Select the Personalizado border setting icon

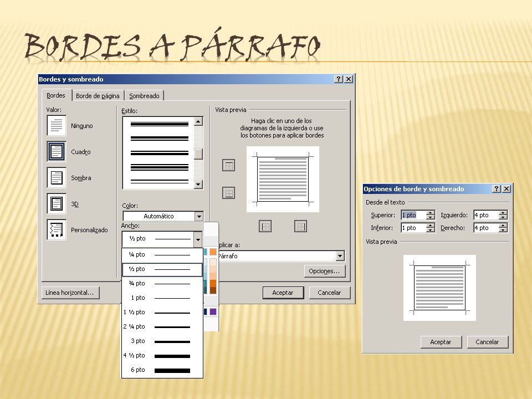point(57,229)
